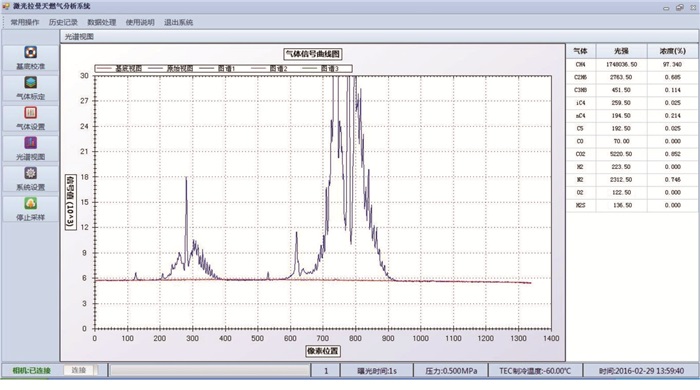Click concentration value 97.340
Image resolution: width=700 pixels, height=390 pixels.
(x=672, y=64)
